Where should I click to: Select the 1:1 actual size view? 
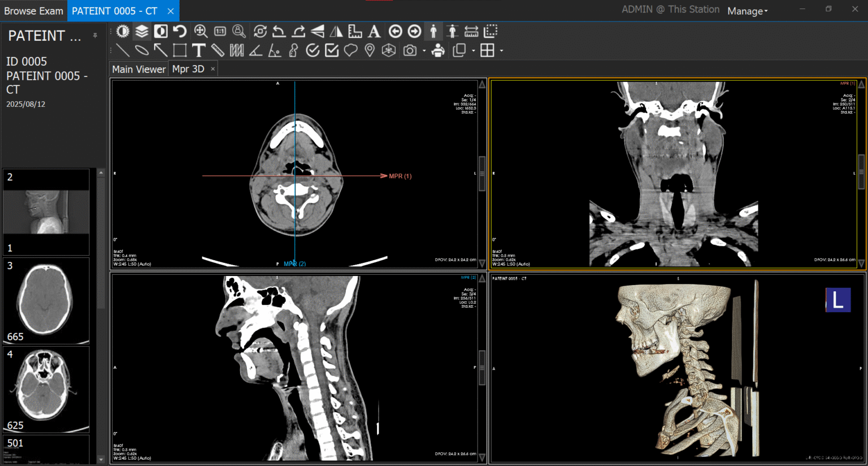pyautogui.click(x=220, y=31)
